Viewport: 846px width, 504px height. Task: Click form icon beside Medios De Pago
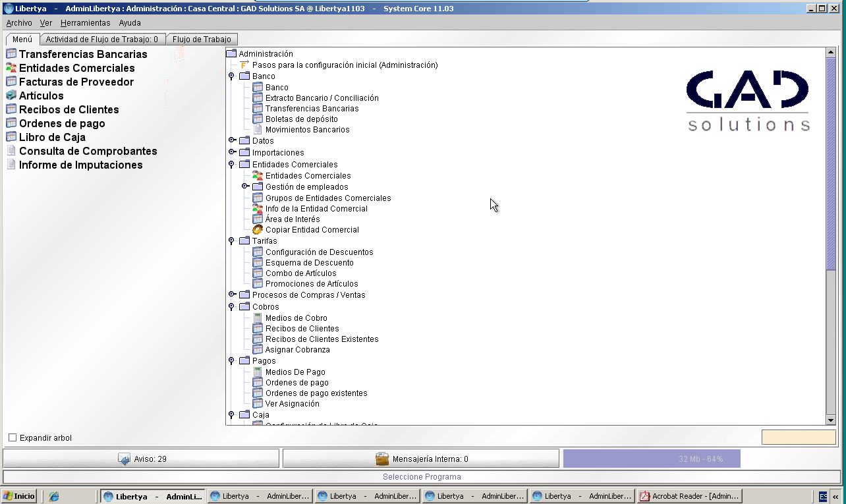coord(258,372)
